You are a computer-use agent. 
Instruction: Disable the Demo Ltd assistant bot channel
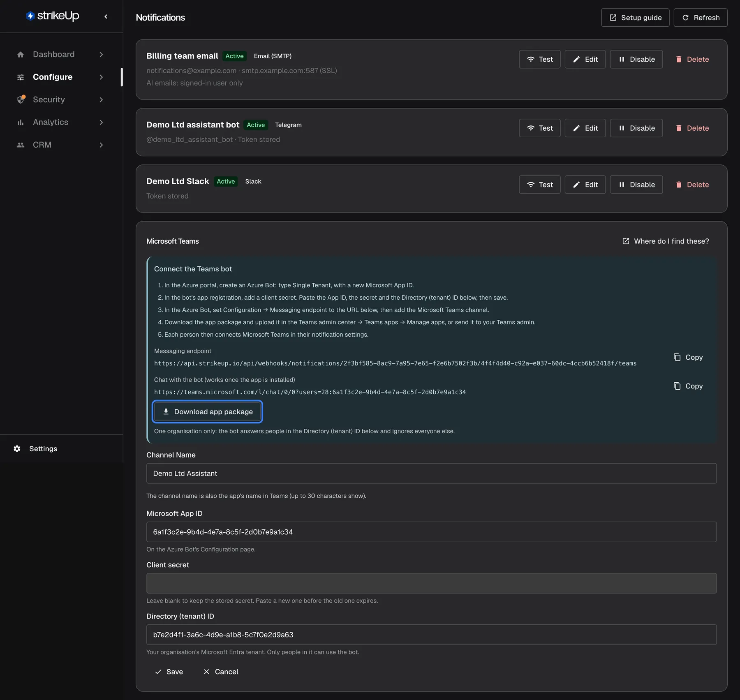(x=636, y=128)
